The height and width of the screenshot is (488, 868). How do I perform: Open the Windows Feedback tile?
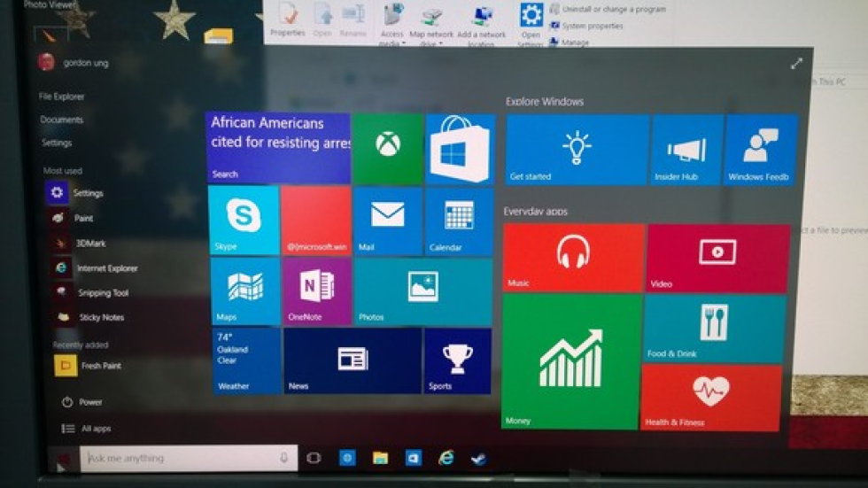coord(761,150)
